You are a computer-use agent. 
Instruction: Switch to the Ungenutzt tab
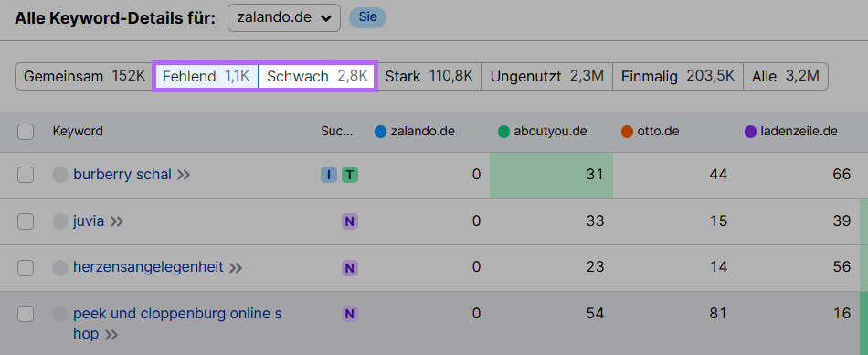[x=547, y=76]
